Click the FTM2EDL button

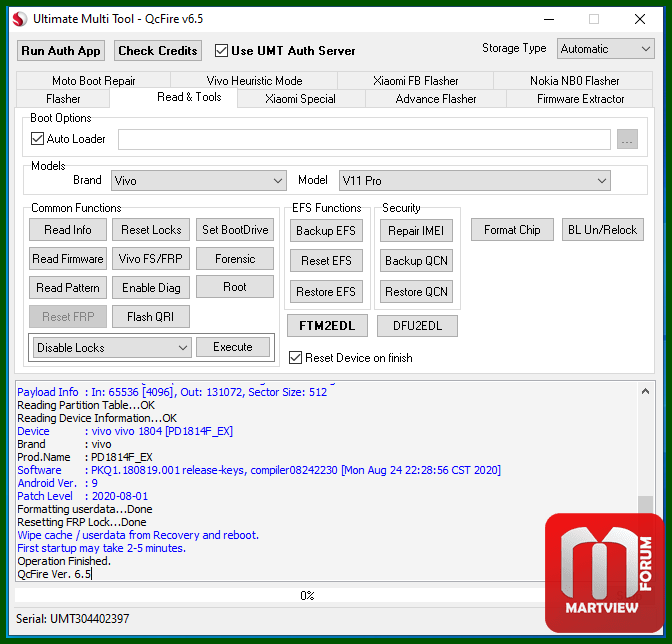click(x=327, y=326)
